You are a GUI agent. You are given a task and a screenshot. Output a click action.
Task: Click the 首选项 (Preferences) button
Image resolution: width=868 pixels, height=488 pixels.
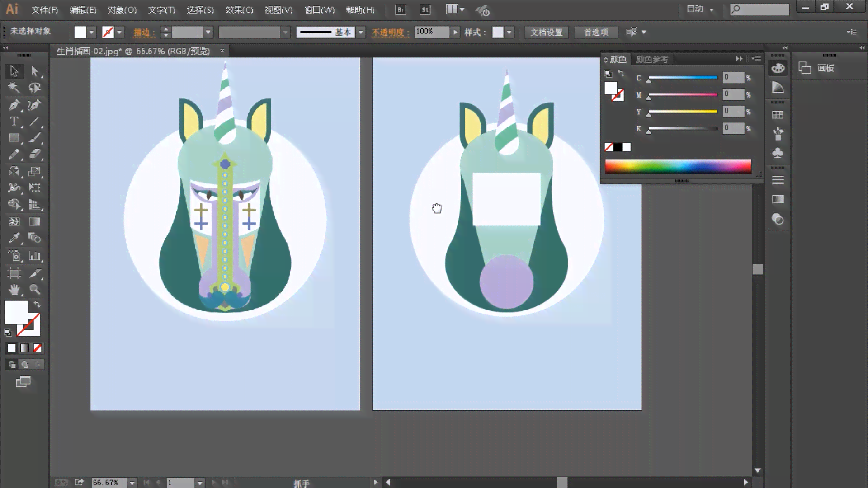tap(595, 32)
